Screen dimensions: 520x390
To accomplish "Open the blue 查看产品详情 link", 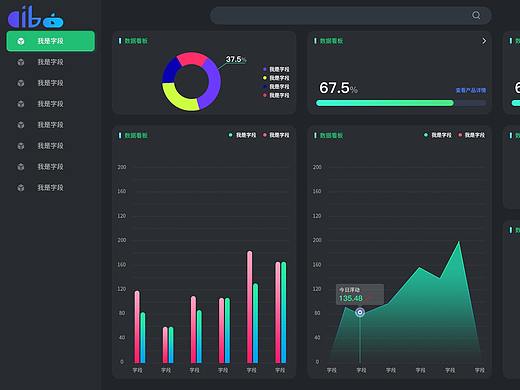I will pyautogui.click(x=471, y=90).
